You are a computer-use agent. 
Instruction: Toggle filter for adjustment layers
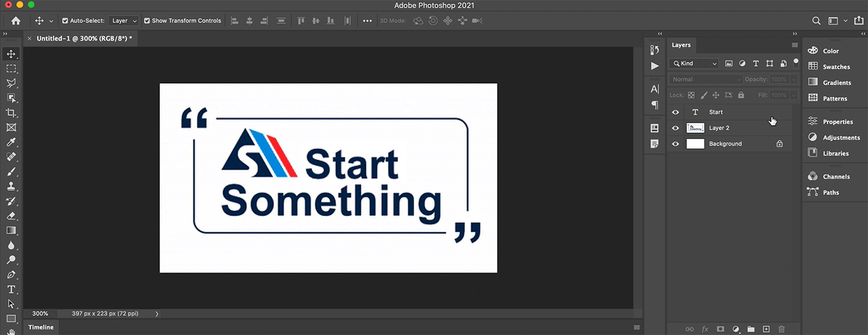pyautogui.click(x=742, y=63)
